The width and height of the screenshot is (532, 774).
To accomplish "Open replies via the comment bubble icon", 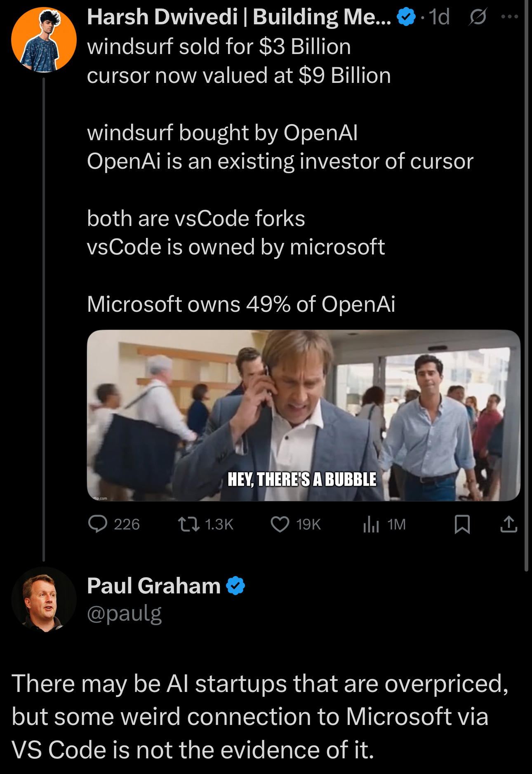I will point(98,524).
